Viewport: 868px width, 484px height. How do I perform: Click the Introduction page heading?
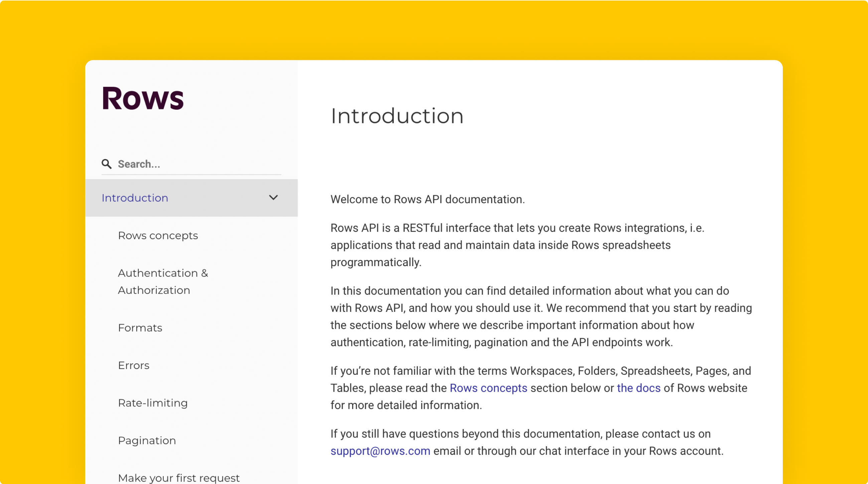click(x=397, y=116)
